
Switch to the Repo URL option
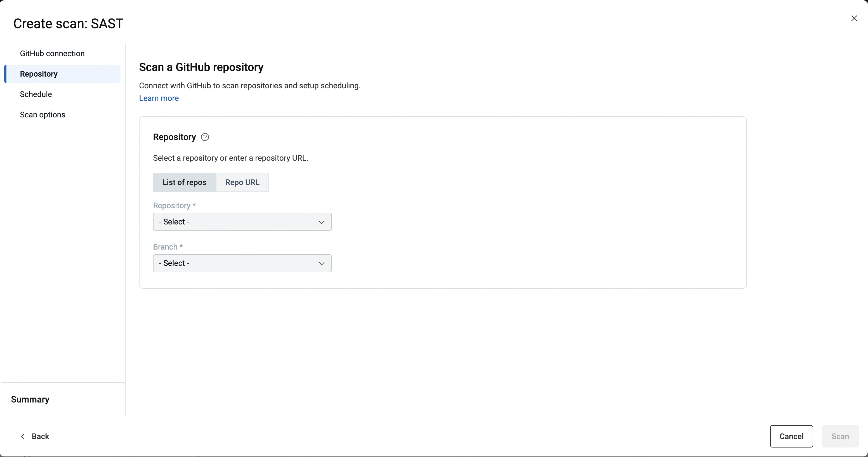[242, 182]
